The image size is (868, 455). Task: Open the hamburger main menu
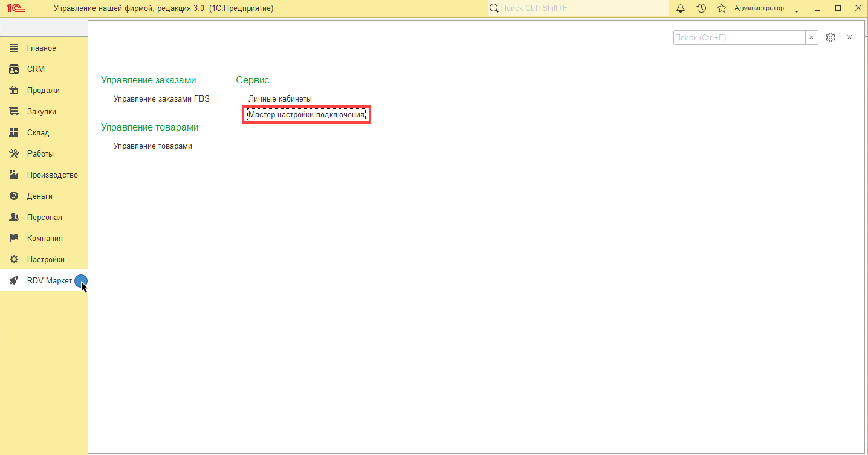pyautogui.click(x=37, y=8)
